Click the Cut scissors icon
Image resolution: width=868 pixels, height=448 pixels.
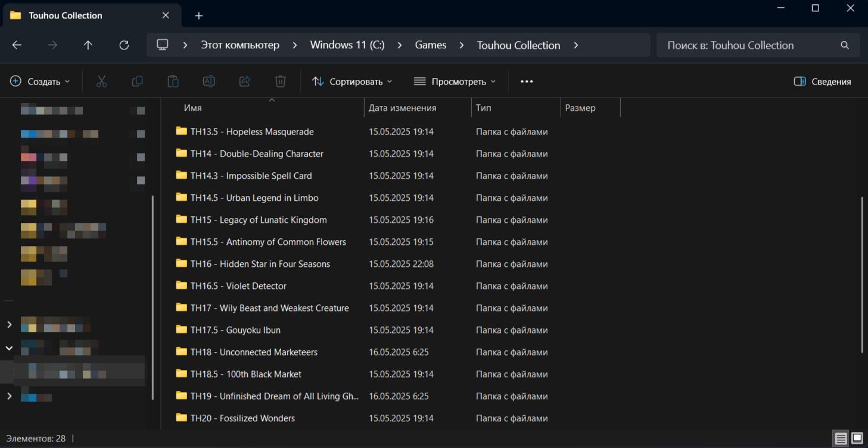coord(101,82)
